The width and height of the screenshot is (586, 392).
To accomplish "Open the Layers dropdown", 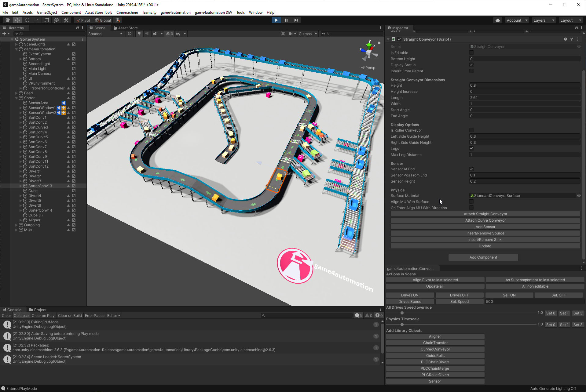I will coord(544,20).
